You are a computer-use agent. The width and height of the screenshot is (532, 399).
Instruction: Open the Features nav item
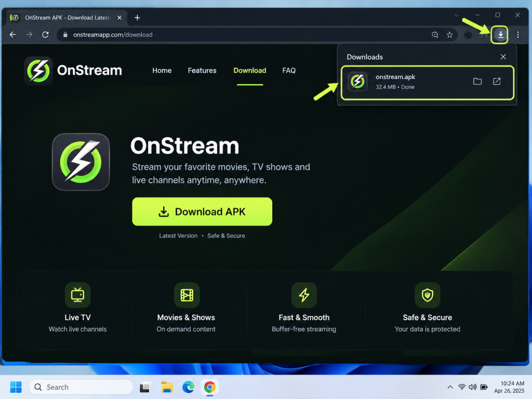pyautogui.click(x=202, y=71)
